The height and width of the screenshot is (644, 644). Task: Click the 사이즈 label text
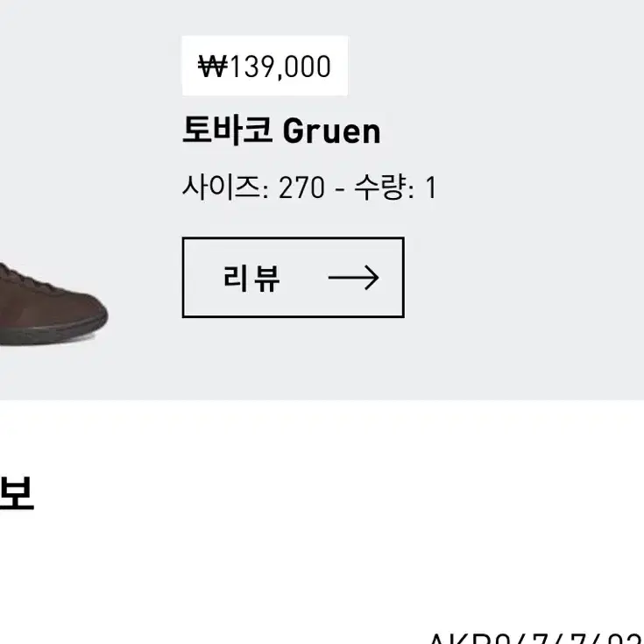pyautogui.click(x=221, y=188)
